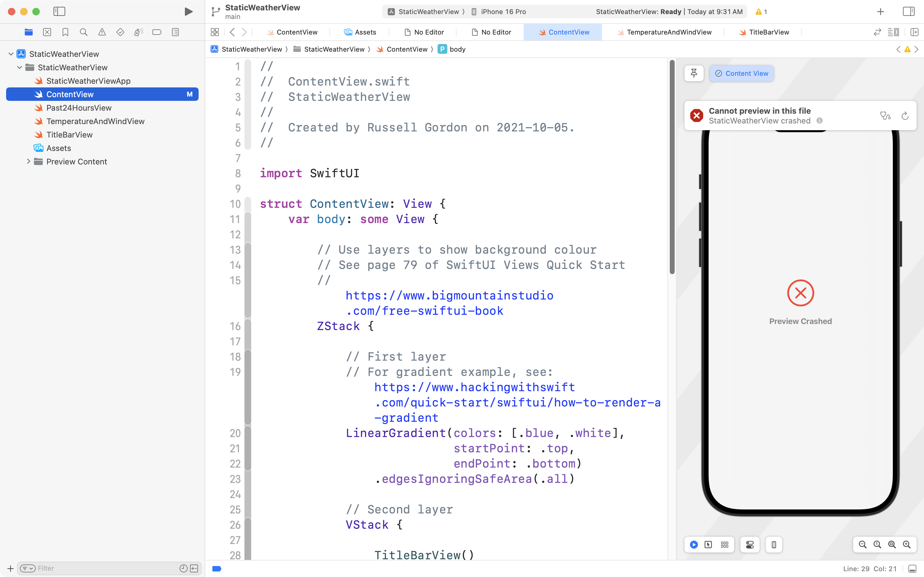Toggle the right inspector panel
The image size is (924, 577).
pyautogui.click(x=909, y=11)
